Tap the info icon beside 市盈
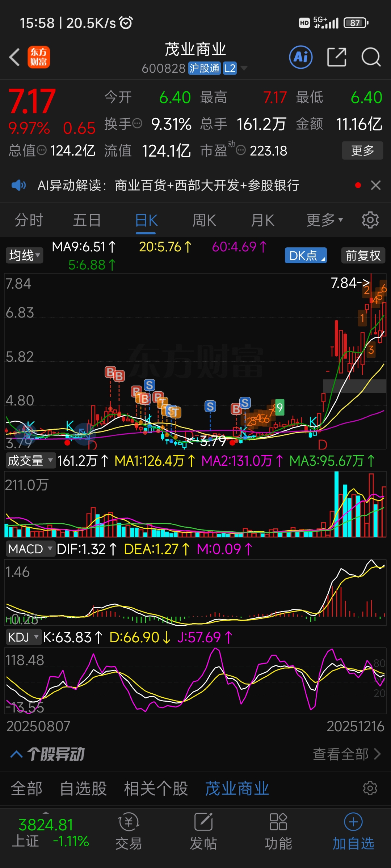 (x=241, y=150)
